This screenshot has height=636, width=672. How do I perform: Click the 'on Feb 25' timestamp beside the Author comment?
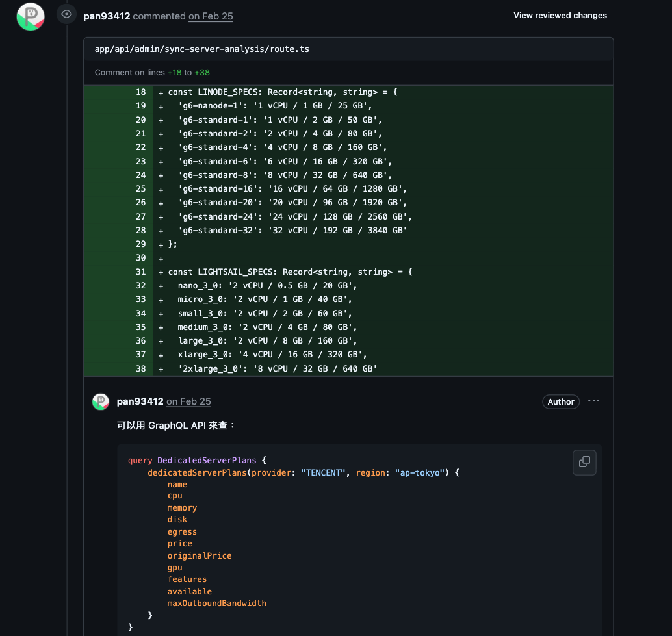tap(188, 401)
